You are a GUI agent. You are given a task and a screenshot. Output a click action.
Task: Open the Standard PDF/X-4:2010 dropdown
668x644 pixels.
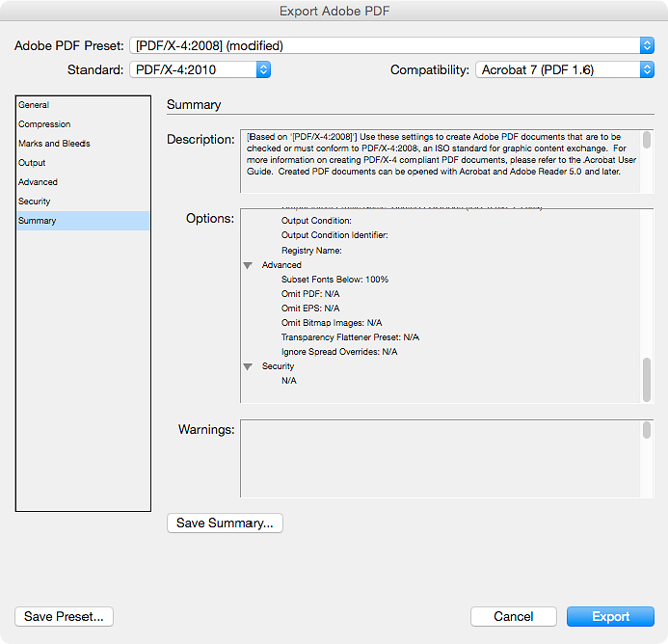200,69
